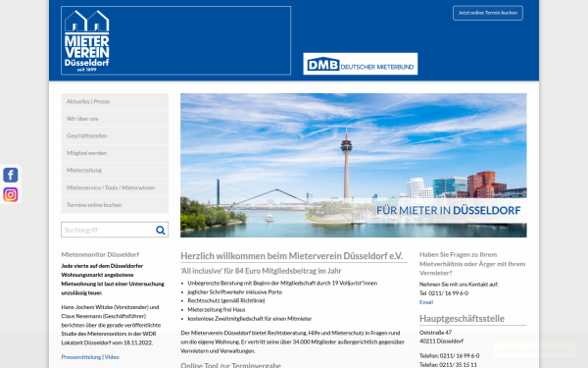The image size is (588, 368).
Task: Click 'Telefon: 0211/ 16 99 6-0' line
Action: [x=449, y=355]
